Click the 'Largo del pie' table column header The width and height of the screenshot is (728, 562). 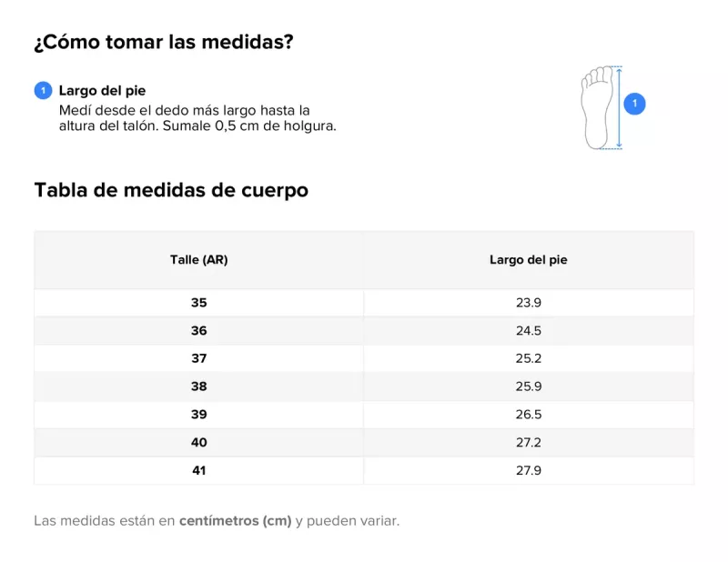[528, 260]
